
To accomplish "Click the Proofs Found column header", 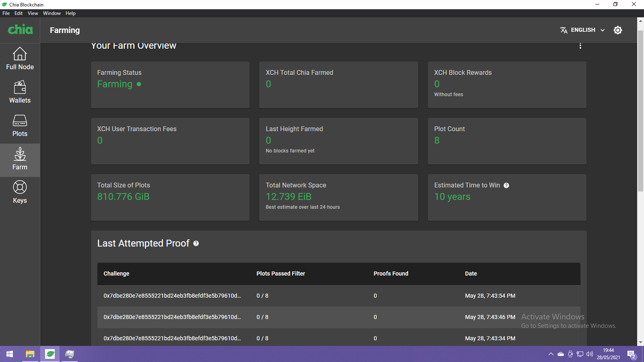I will [x=391, y=274].
